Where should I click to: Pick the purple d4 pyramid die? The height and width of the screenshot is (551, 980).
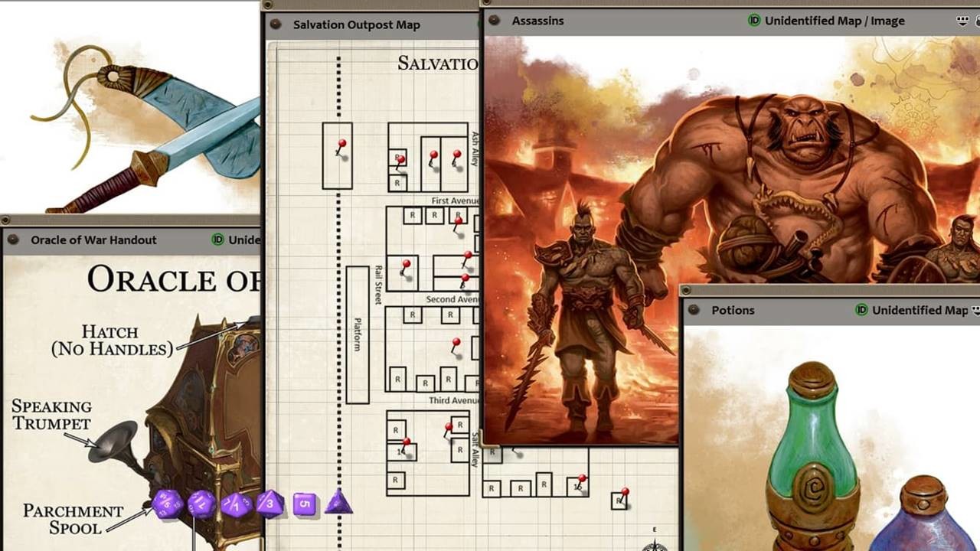click(338, 504)
